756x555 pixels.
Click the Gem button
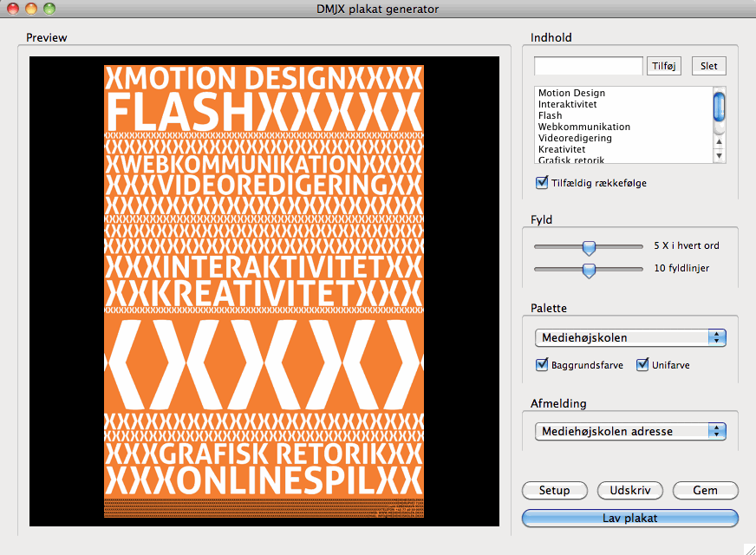(706, 490)
